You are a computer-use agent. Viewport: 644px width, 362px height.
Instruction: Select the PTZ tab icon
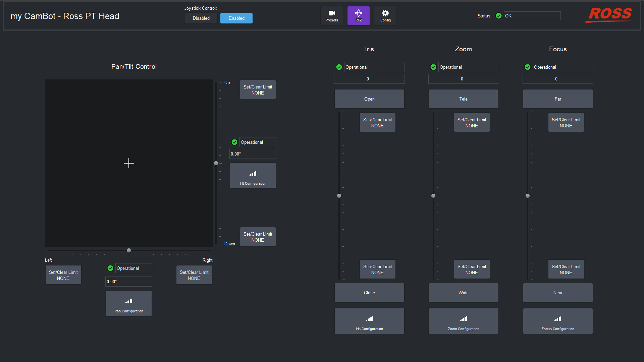click(x=358, y=16)
